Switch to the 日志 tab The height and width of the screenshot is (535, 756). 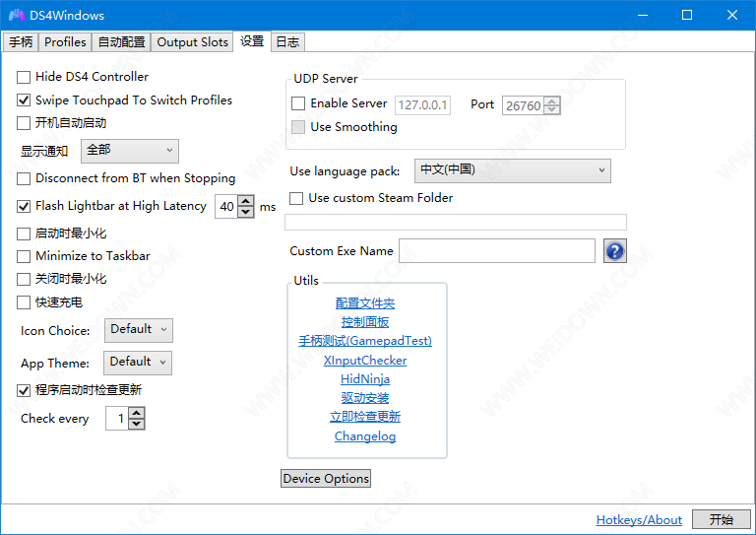tap(287, 42)
